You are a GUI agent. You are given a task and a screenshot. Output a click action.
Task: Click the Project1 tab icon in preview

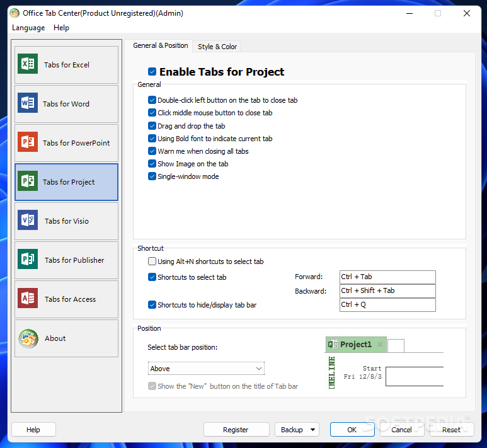333,344
